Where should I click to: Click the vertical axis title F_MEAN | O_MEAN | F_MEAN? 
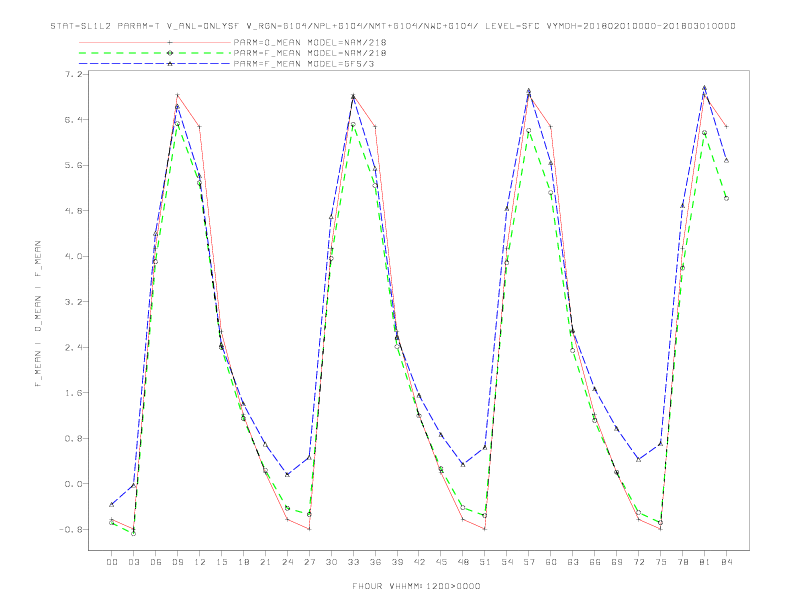[x=38, y=314]
